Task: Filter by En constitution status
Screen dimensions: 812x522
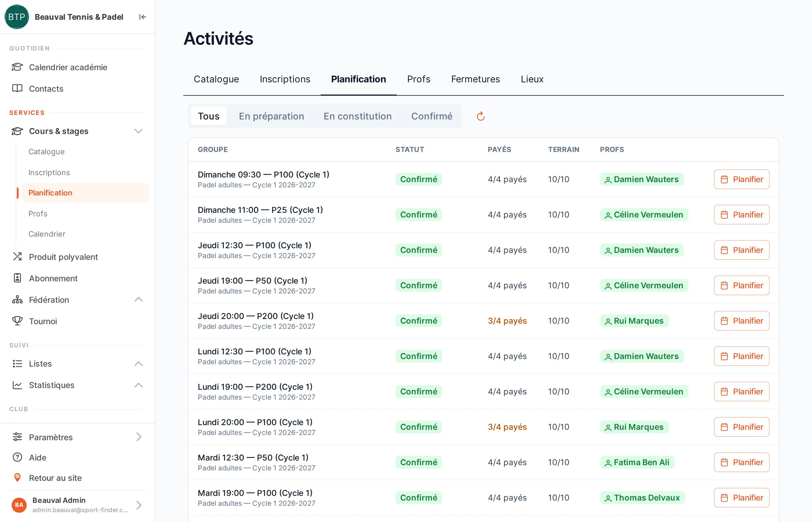Action: (x=358, y=116)
